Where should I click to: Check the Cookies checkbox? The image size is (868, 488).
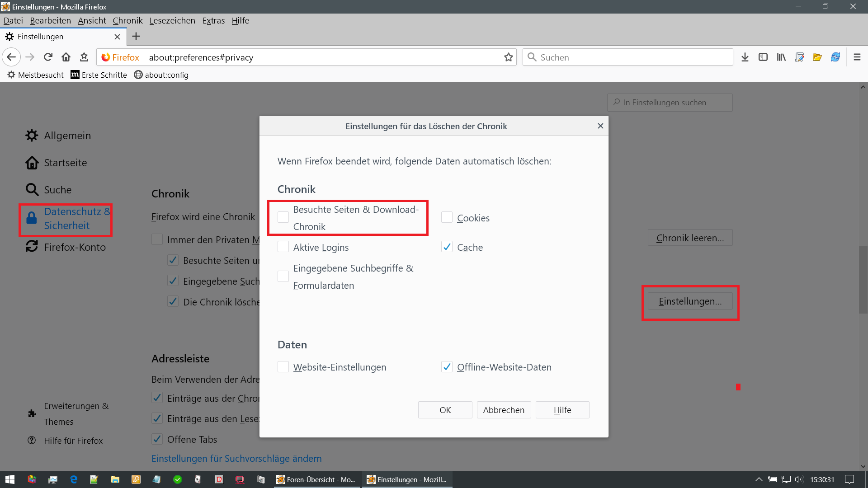[x=447, y=218]
